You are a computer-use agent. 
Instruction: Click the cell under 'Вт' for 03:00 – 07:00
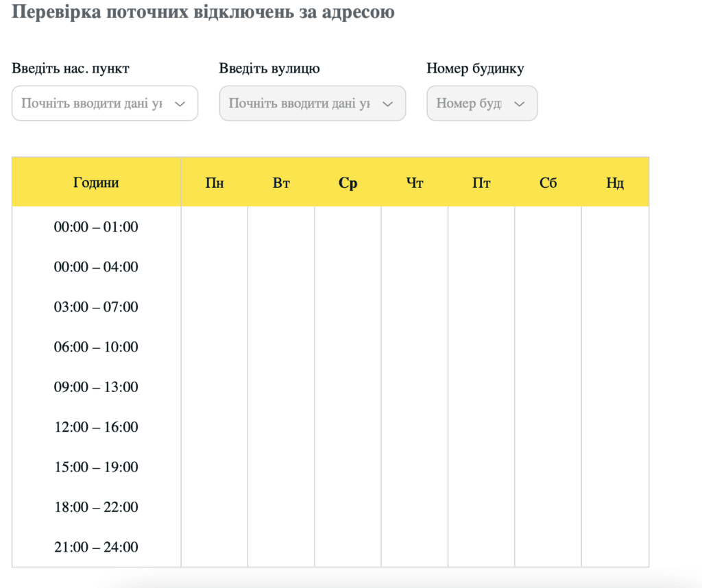coord(281,307)
